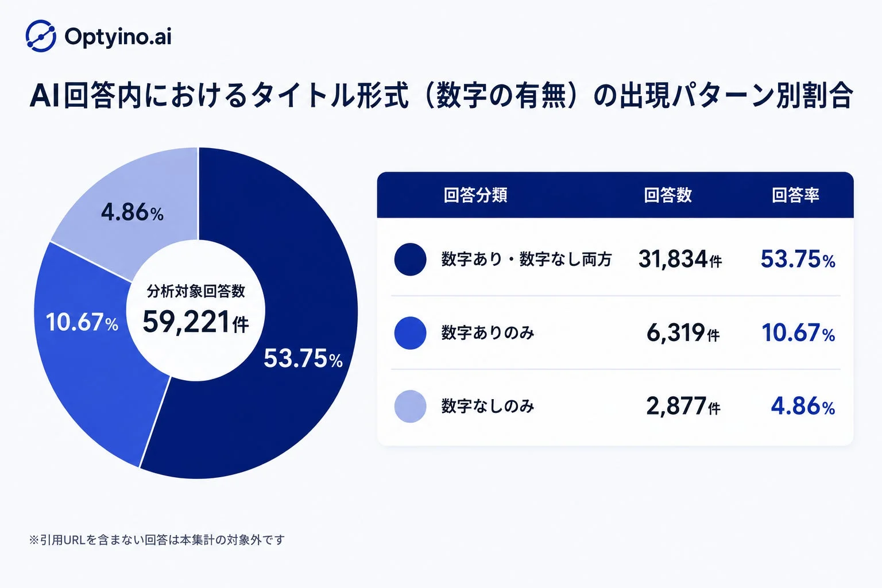Click the light blue legend circle

click(410, 407)
